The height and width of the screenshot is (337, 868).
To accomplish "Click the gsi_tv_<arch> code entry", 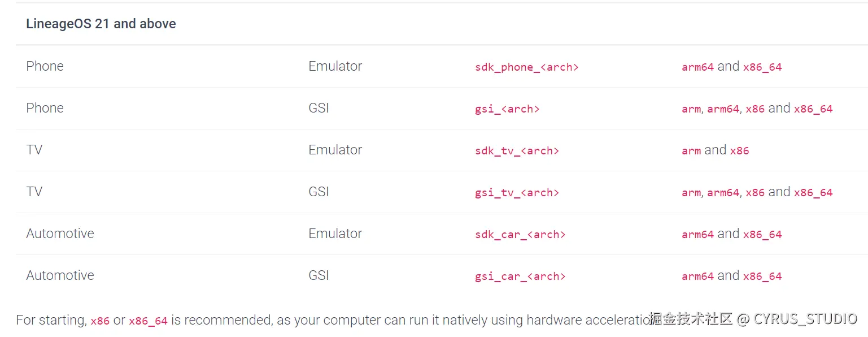I will pos(517,193).
